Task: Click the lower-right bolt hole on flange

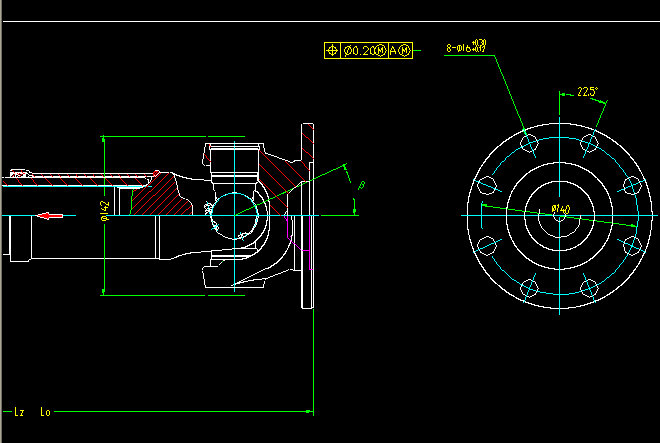Action: click(x=631, y=245)
